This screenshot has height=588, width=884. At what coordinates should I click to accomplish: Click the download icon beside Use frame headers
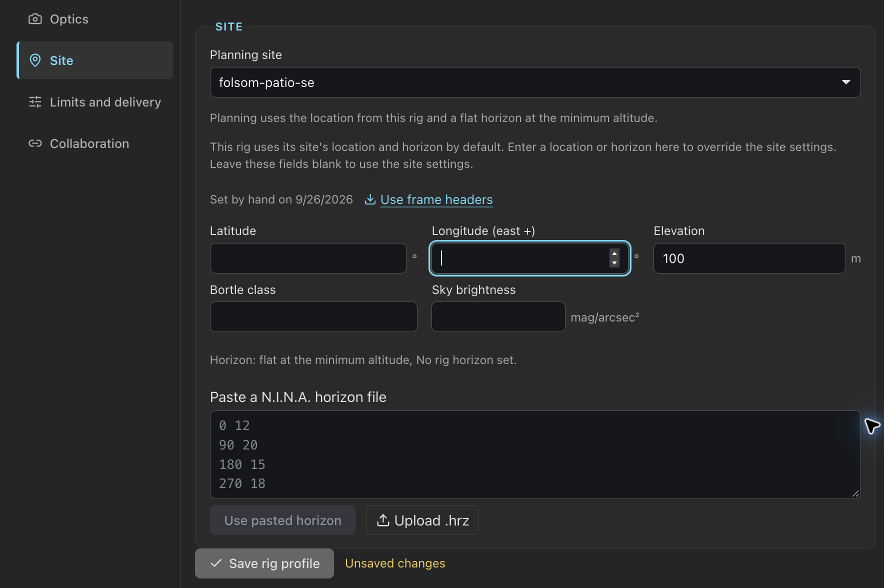pos(370,199)
